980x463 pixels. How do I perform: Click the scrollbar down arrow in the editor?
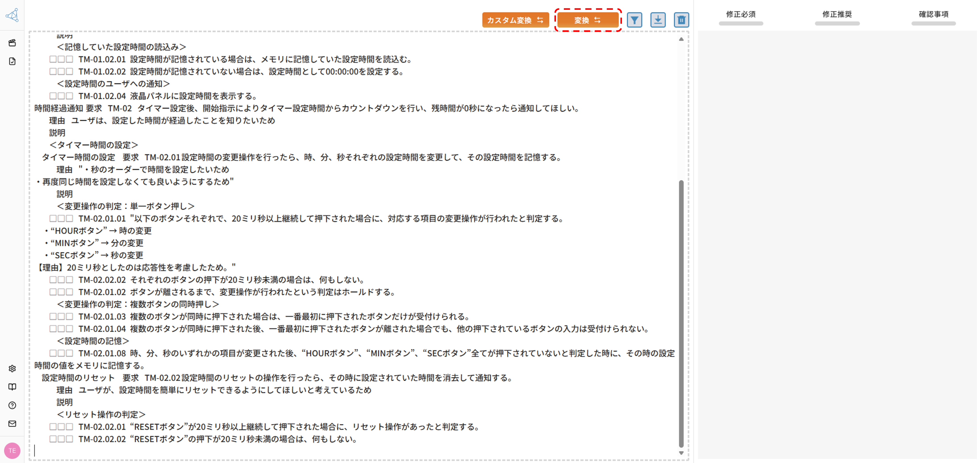[x=681, y=453]
